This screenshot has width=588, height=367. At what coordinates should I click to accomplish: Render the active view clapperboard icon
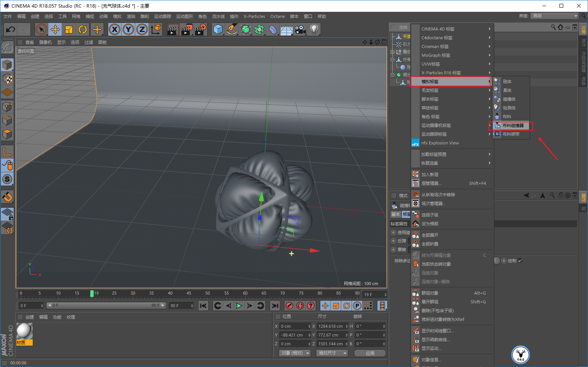[173, 29]
